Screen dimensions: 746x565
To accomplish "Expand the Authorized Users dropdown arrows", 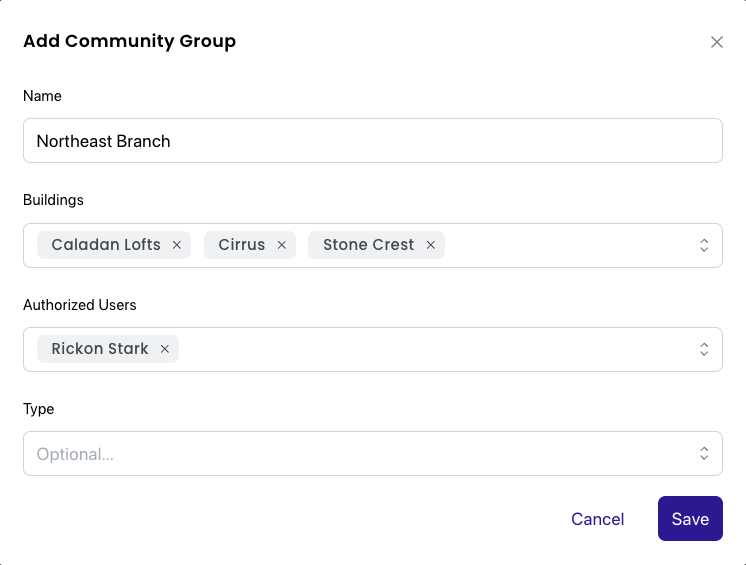I will (704, 349).
